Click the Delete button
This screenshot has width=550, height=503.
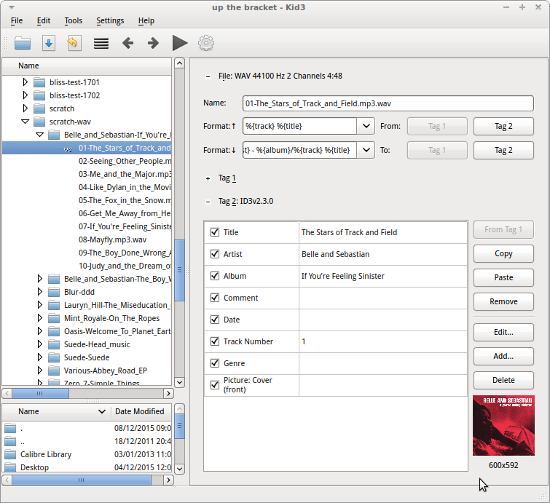click(503, 380)
